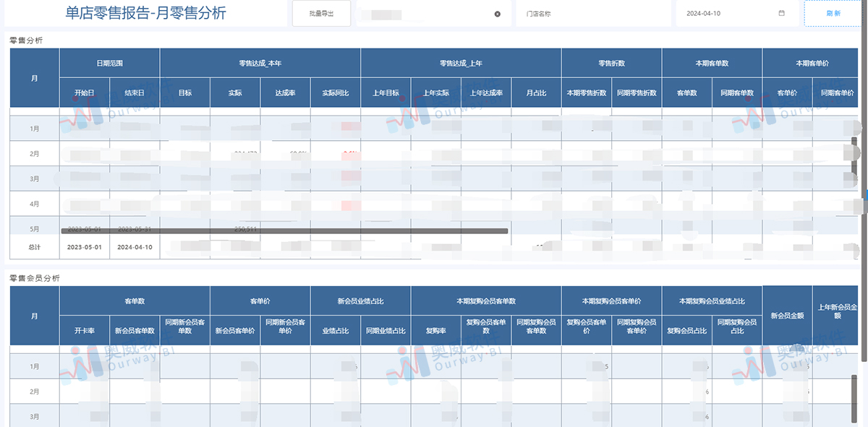Click the 结束日 column header
This screenshot has height=427, width=868.
tap(135, 93)
